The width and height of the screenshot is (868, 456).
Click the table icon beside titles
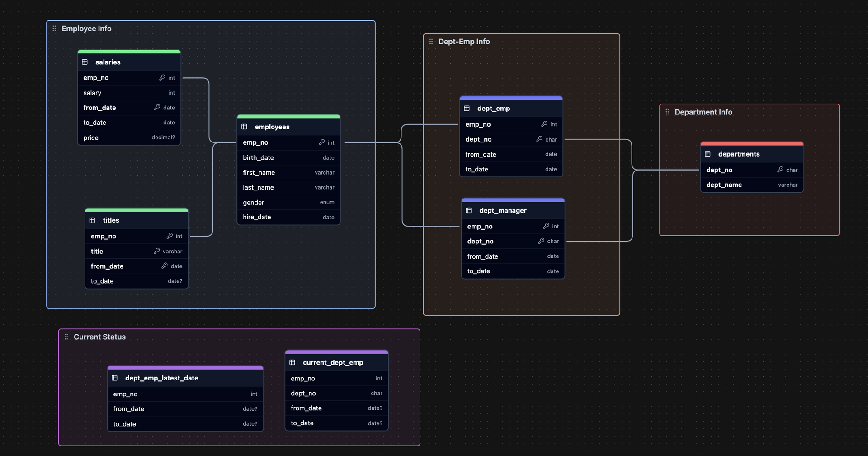[x=92, y=220]
